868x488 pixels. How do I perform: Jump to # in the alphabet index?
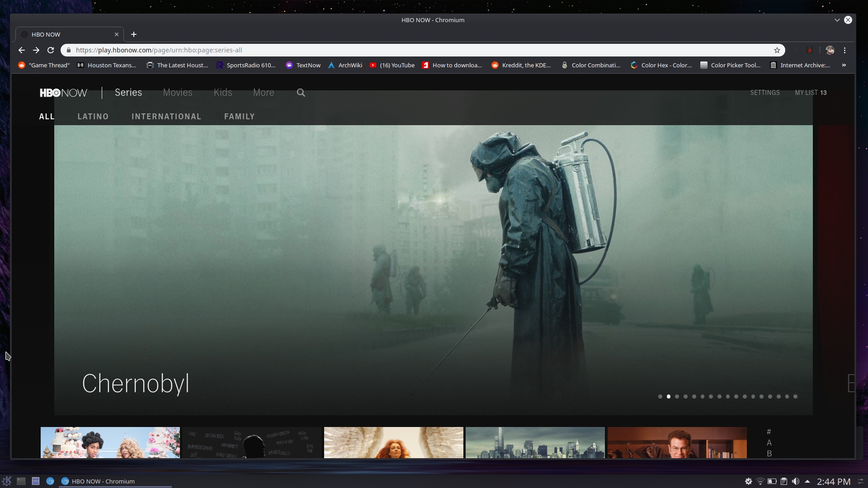click(x=769, y=432)
